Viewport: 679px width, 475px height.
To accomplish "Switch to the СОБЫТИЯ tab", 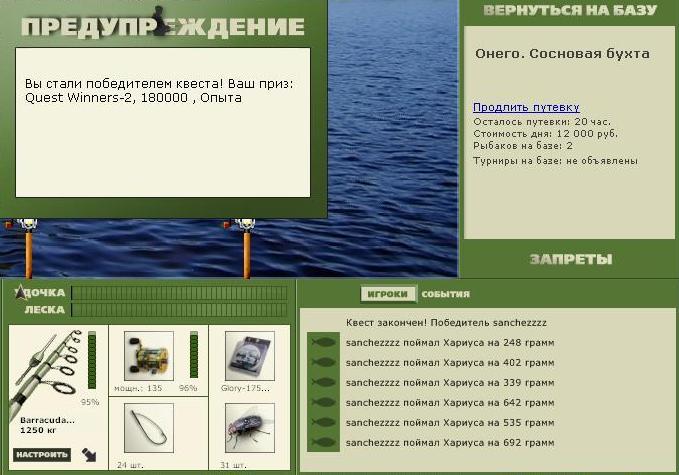I will pyautogui.click(x=446, y=294).
